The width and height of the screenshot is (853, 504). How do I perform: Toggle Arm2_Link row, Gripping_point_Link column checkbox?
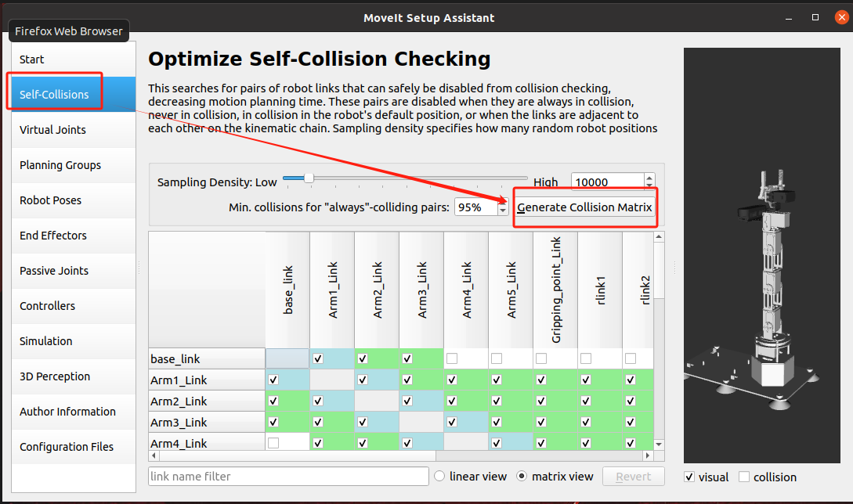click(x=541, y=401)
